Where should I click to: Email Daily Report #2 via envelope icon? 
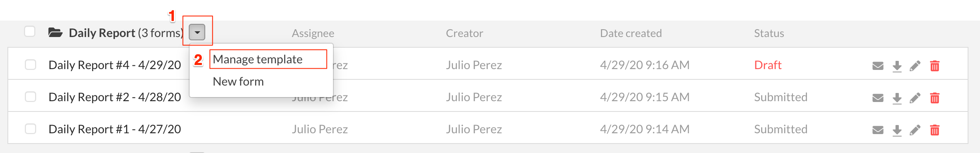click(x=878, y=98)
